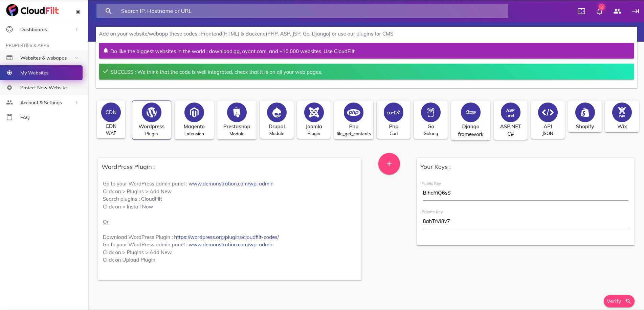Click the notification bell icon
Image resolution: width=644 pixels, height=310 pixels.
[x=599, y=11]
